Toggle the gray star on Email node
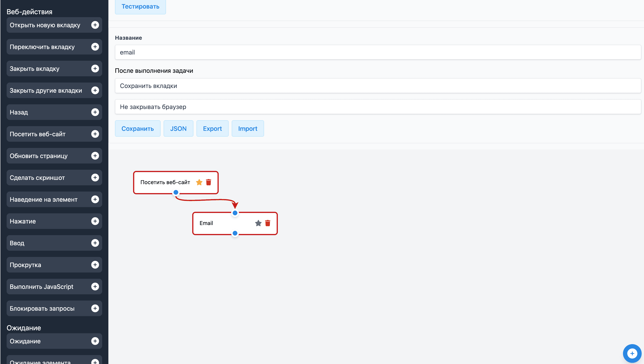 click(x=258, y=223)
